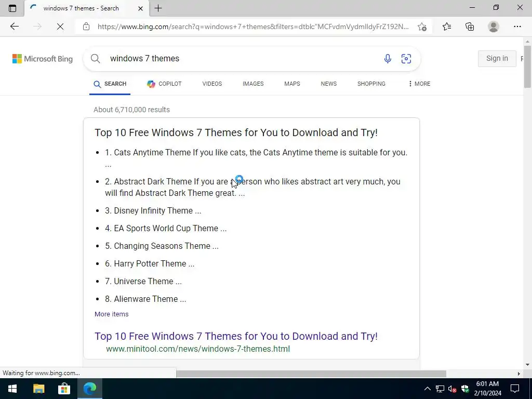Click '3. Disney Infinity Theme' item
The height and width of the screenshot is (399, 532).
[153, 211]
